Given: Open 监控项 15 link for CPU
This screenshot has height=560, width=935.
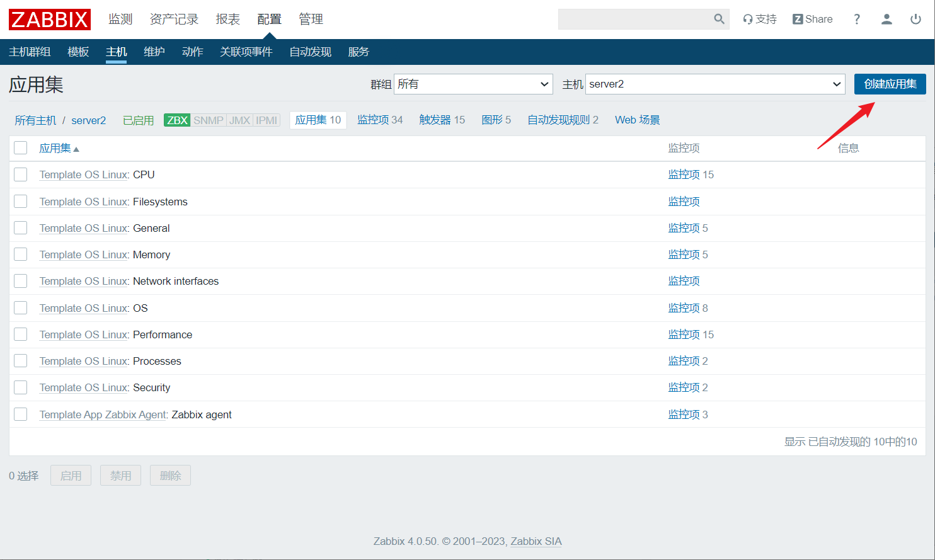Looking at the screenshot, I should point(691,174).
